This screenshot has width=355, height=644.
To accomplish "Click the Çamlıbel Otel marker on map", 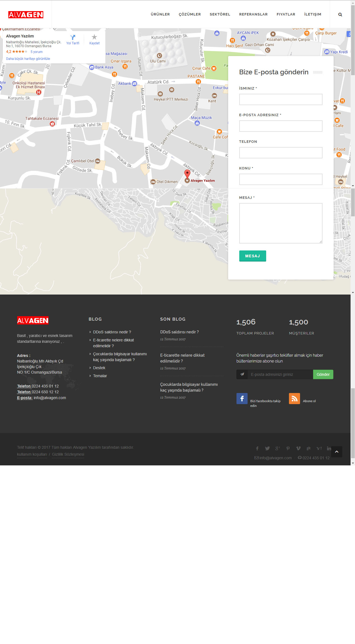I will 97,161.
